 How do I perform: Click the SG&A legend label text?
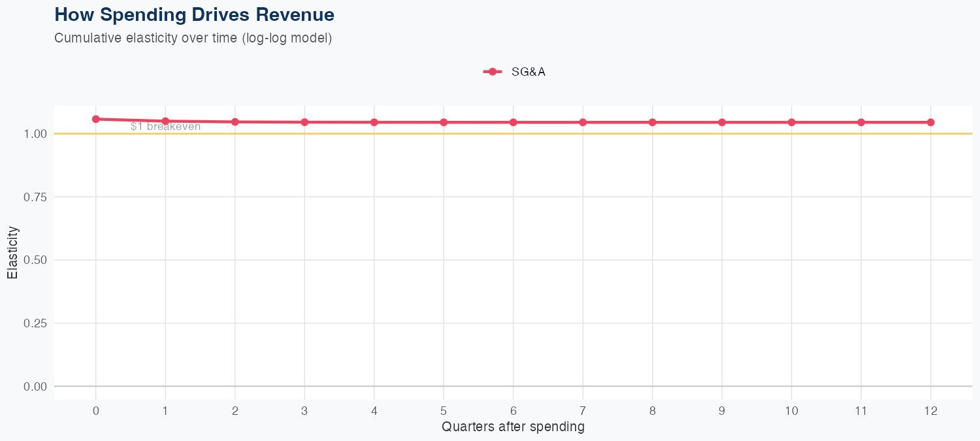tap(528, 72)
